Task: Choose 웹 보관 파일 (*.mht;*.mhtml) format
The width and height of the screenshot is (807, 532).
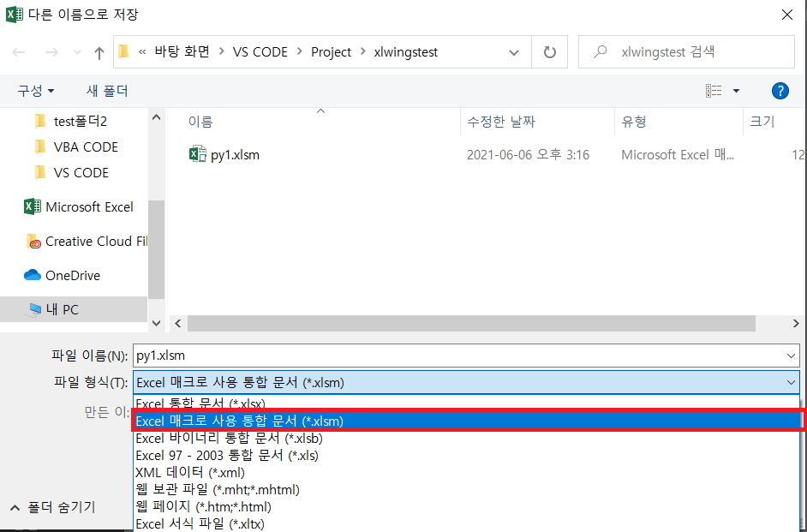Action: (466, 489)
